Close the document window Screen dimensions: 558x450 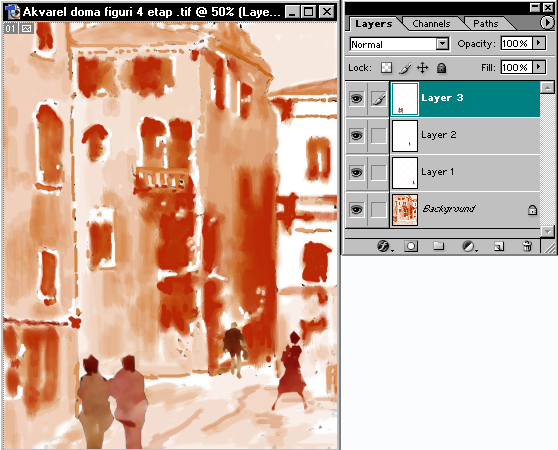click(x=327, y=12)
